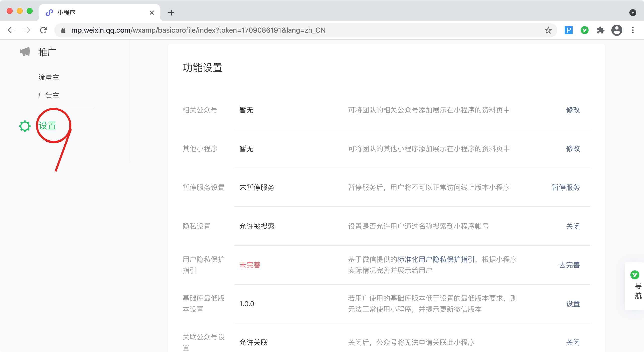Open the 设置 sidebar menu item
The height and width of the screenshot is (352, 644).
click(x=47, y=126)
